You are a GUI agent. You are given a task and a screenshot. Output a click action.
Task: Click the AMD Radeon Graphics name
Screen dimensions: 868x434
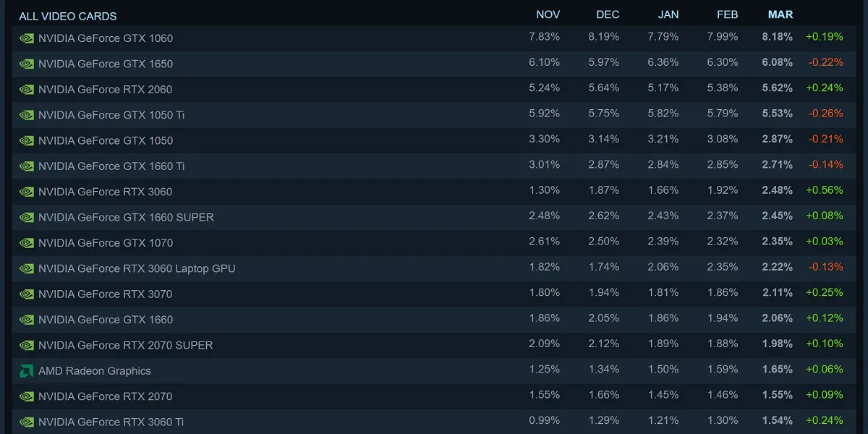[95, 371]
